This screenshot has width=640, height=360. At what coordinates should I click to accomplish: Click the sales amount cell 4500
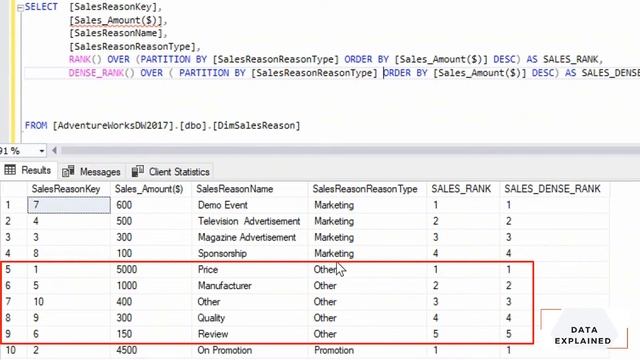click(x=151, y=350)
